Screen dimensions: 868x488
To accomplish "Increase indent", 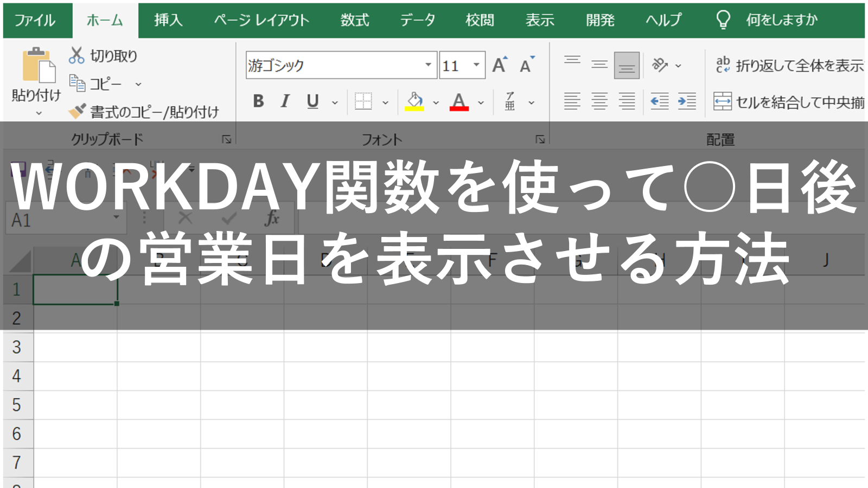I will tap(687, 101).
